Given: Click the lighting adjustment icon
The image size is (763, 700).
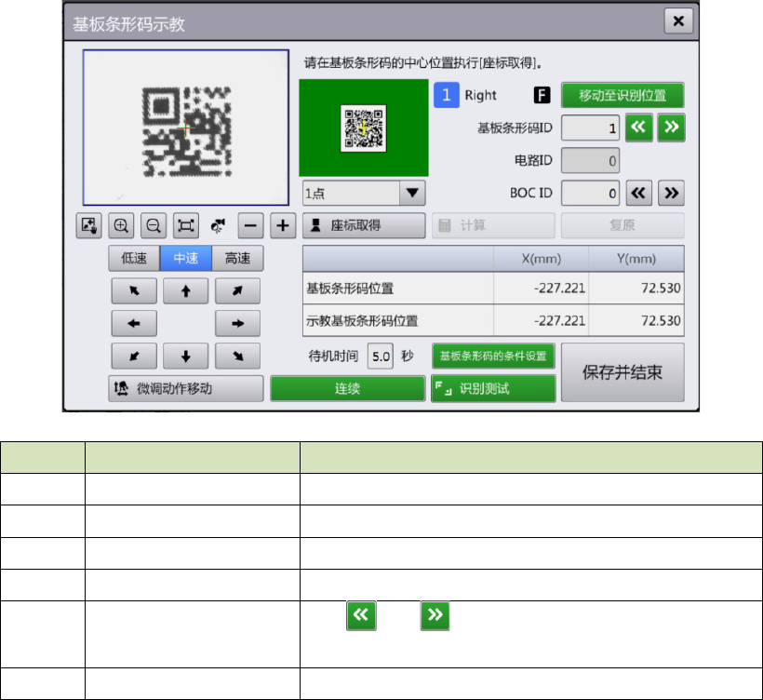Looking at the screenshot, I should click(x=218, y=225).
